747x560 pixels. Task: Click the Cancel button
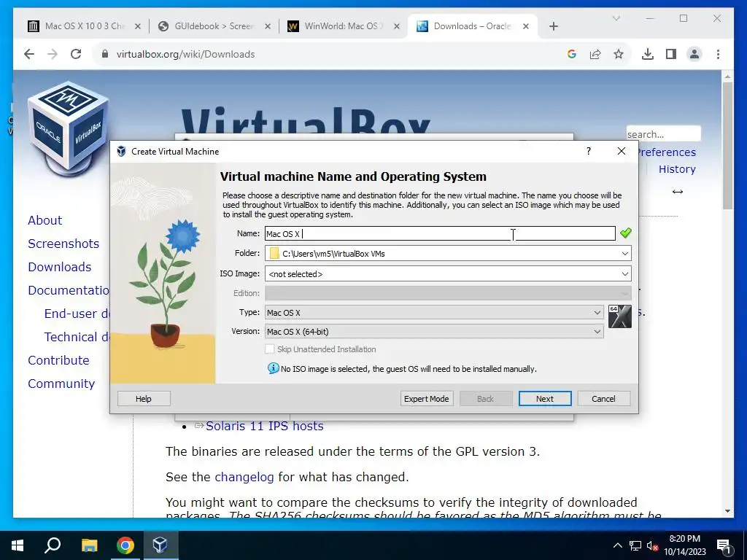click(x=603, y=399)
